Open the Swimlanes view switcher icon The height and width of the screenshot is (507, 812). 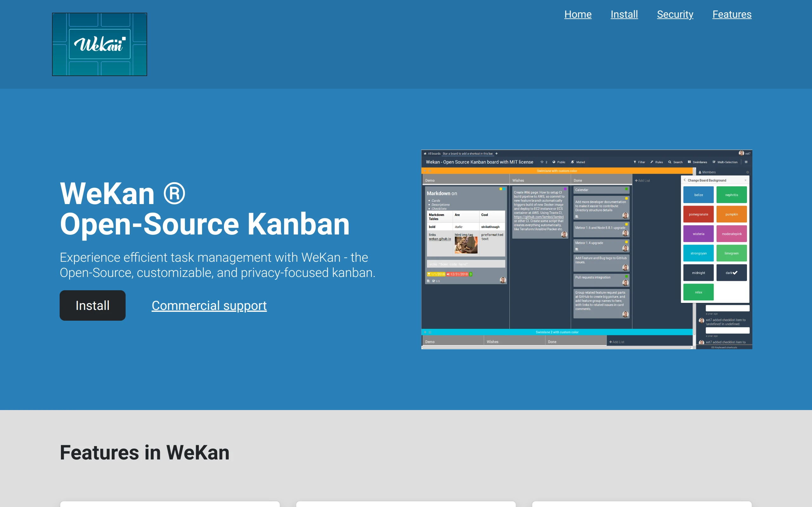click(690, 162)
